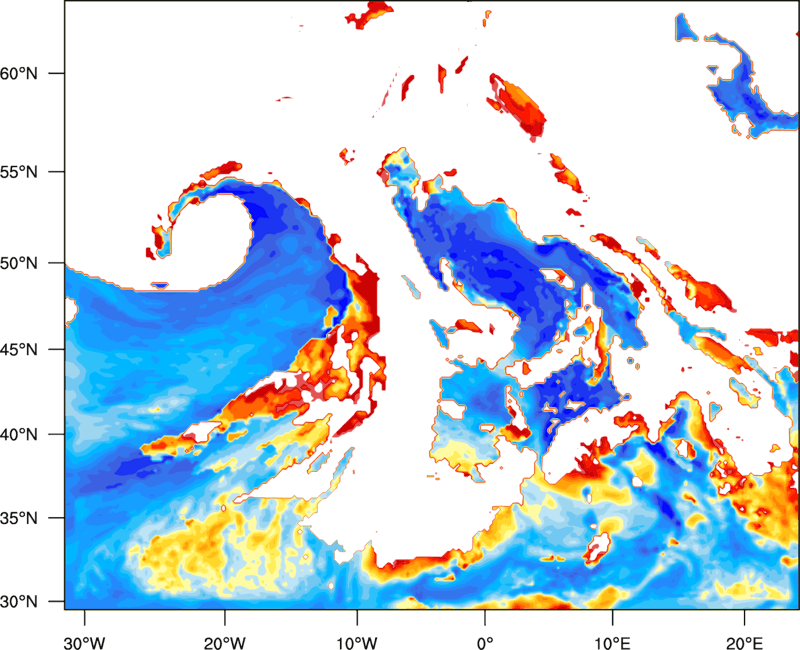Screen dimensions: 800x650
Task: Click the 10°W longitude label
Action: click(357, 643)
